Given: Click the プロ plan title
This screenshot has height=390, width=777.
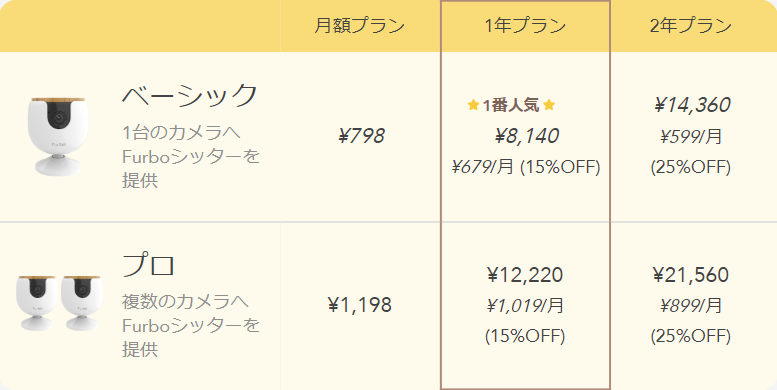Looking at the screenshot, I should (x=148, y=264).
